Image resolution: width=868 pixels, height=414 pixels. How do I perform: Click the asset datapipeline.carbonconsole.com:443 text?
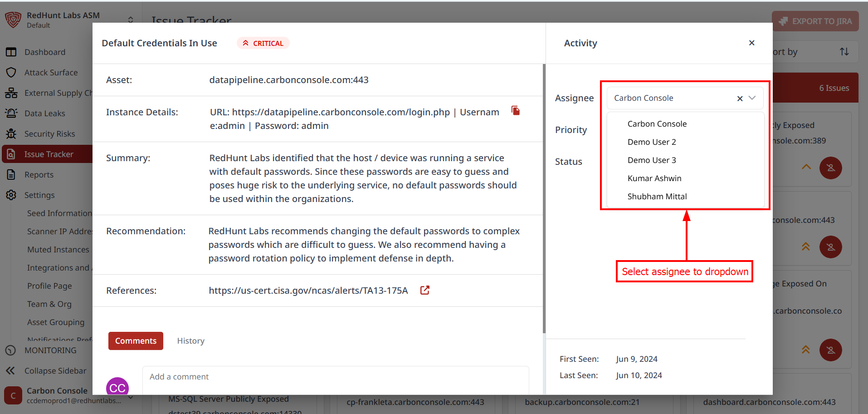click(x=288, y=80)
